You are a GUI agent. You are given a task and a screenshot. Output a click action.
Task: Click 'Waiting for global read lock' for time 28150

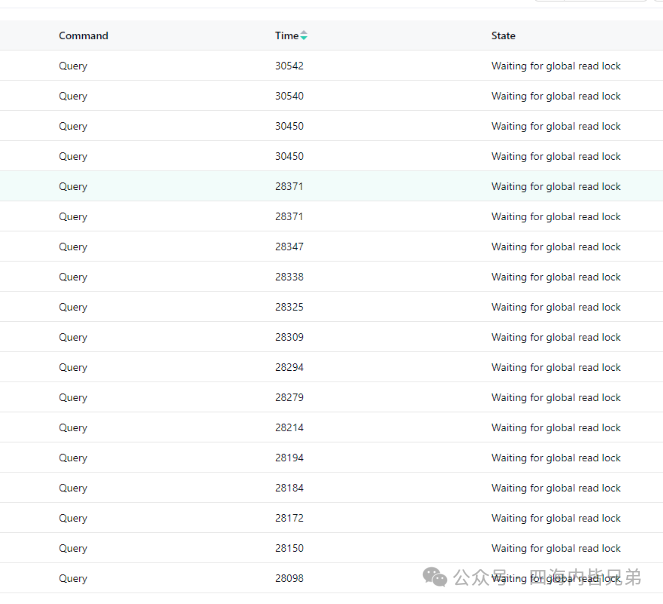556,548
